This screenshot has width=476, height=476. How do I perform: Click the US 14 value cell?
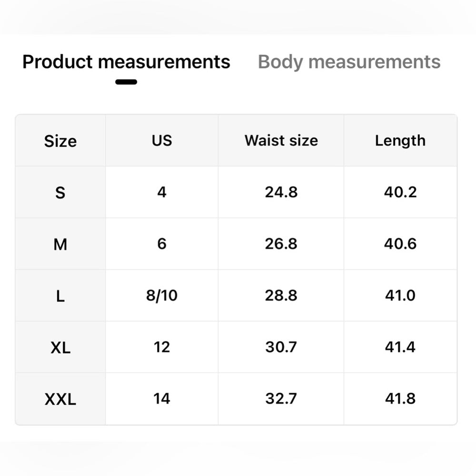pos(162,398)
